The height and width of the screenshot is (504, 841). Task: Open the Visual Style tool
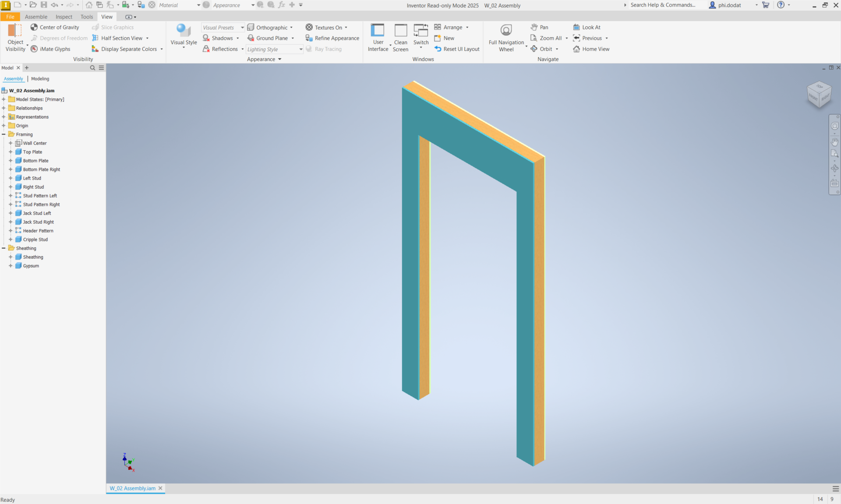tap(184, 36)
